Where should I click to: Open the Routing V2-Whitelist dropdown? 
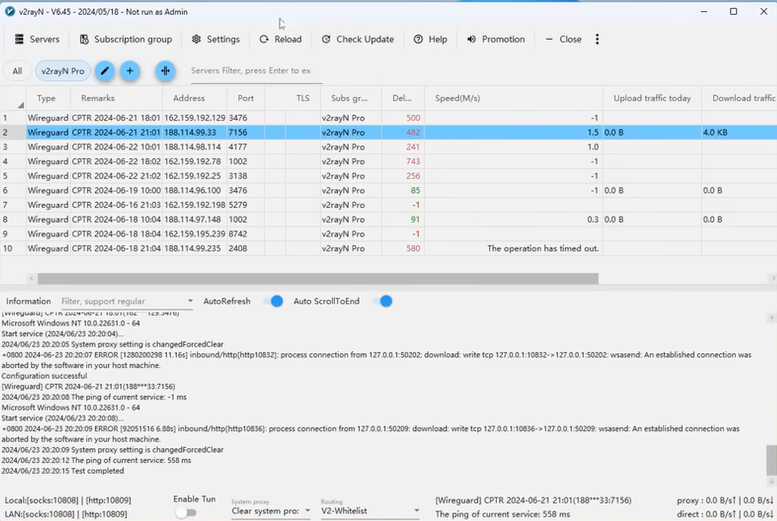pyautogui.click(x=370, y=511)
